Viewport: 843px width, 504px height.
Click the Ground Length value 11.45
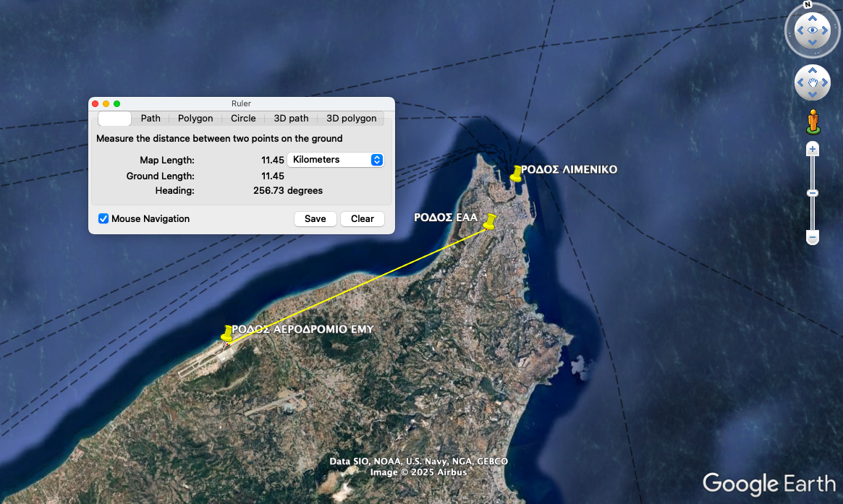[x=273, y=176]
